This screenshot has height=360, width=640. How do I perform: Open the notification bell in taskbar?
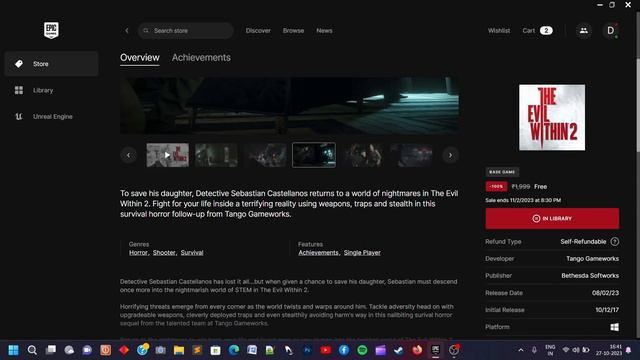(629, 350)
